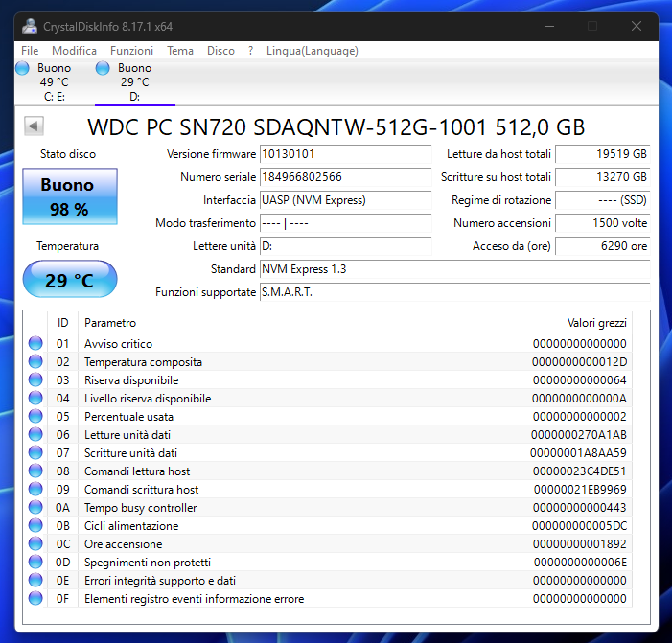Click status orb for Percentuale usata
The height and width of the screenshot is (643, 672).
click(35, 416)
